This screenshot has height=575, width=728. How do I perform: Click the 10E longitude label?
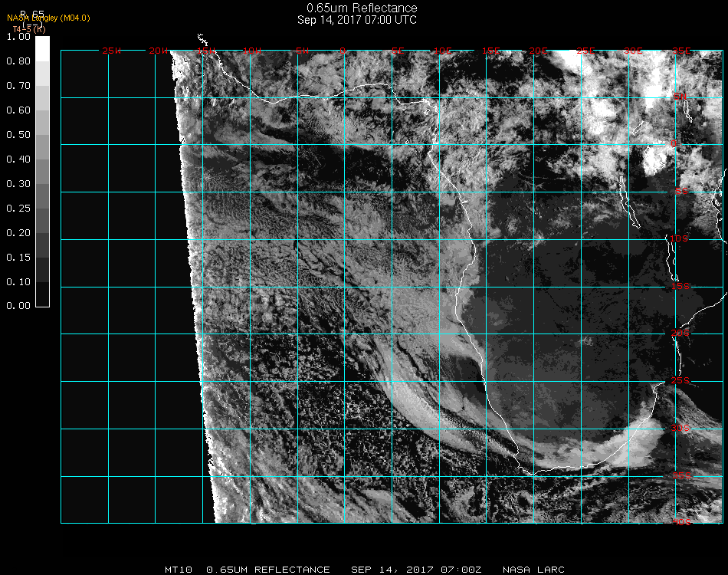click(445, 51)
